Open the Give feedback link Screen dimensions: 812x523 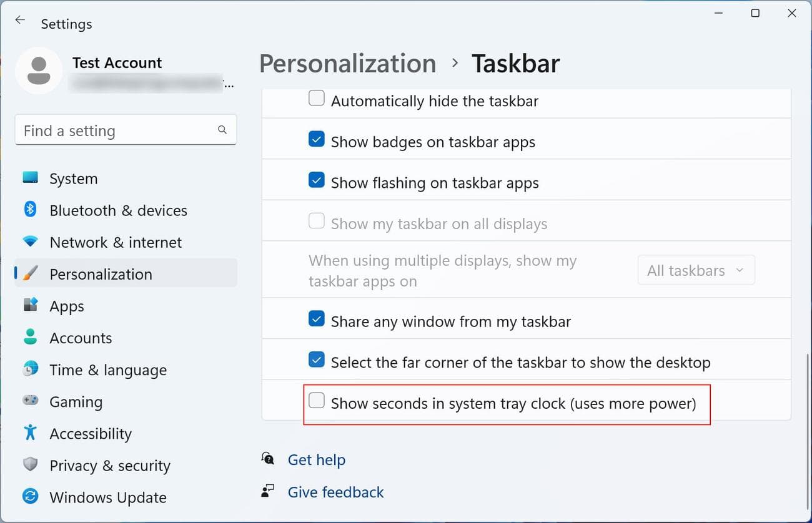(x=335, y=492)
